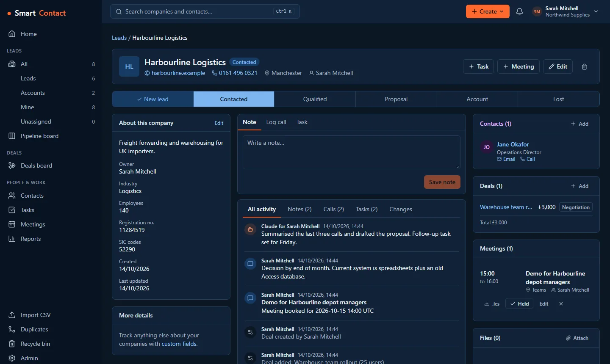This screenshot has height=364, width=610.
Task: Edit the Harbourline Logistics record
Action: coord(558,66)
